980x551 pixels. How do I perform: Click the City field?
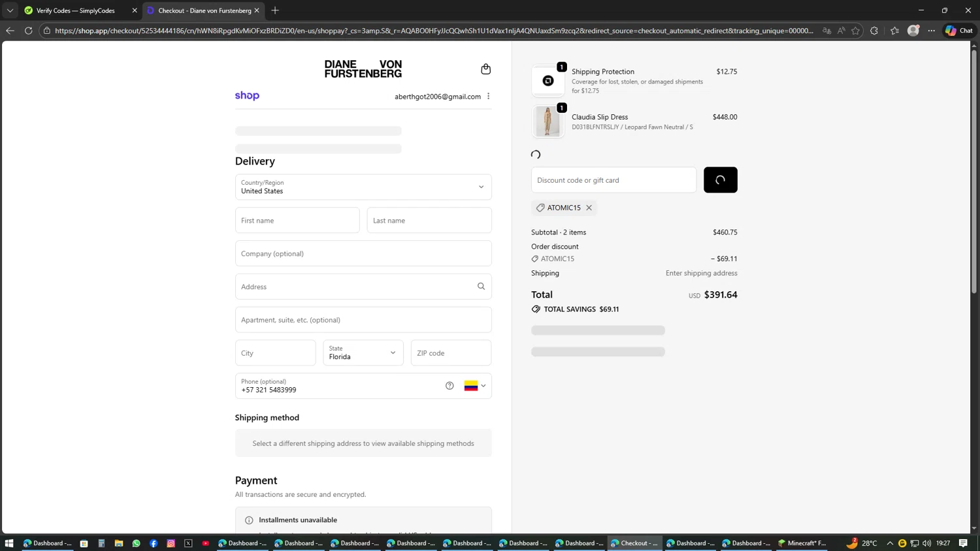coord(276,353)
